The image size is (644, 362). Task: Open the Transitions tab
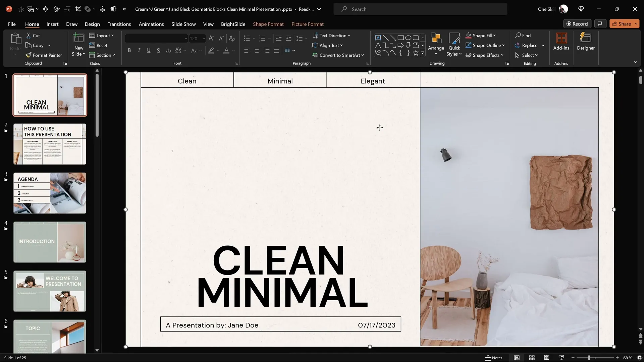(x=119, y=24)
